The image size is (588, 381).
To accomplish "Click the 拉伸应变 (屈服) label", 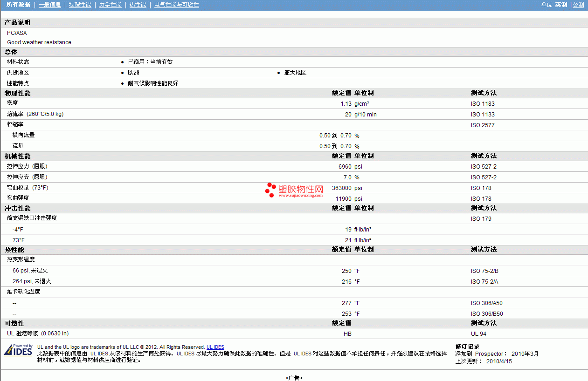I will pos(27,177).
